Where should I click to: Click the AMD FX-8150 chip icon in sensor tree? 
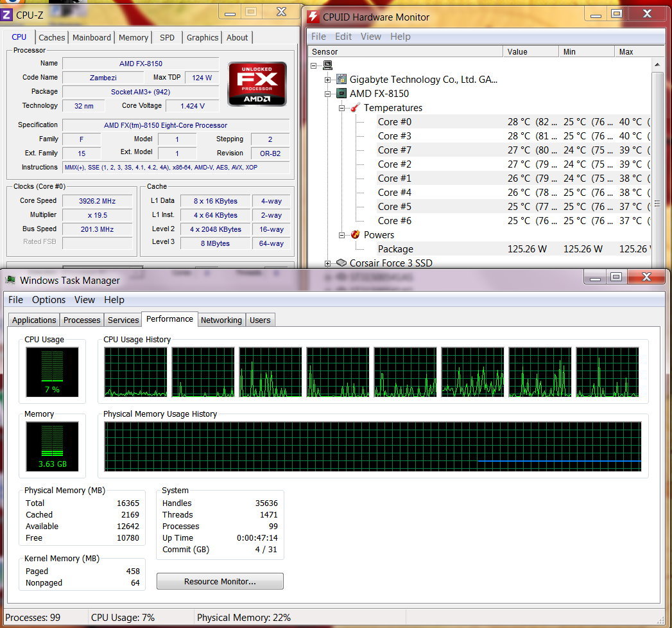click(341, 94)
